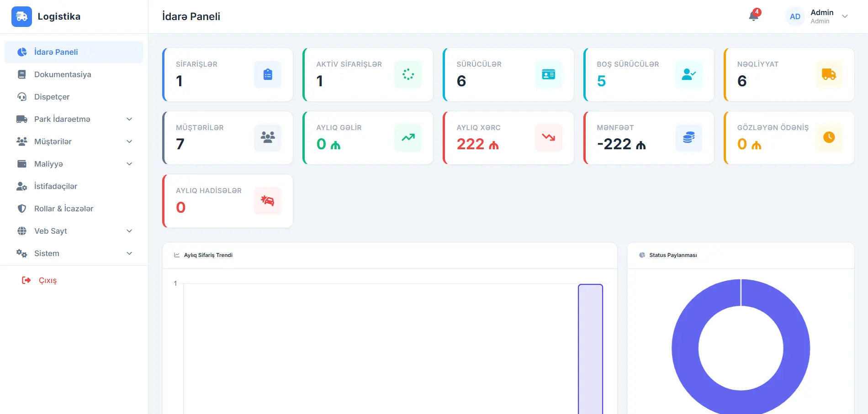
Task: Click the Logistika logo icon
Action: point(21,16)
